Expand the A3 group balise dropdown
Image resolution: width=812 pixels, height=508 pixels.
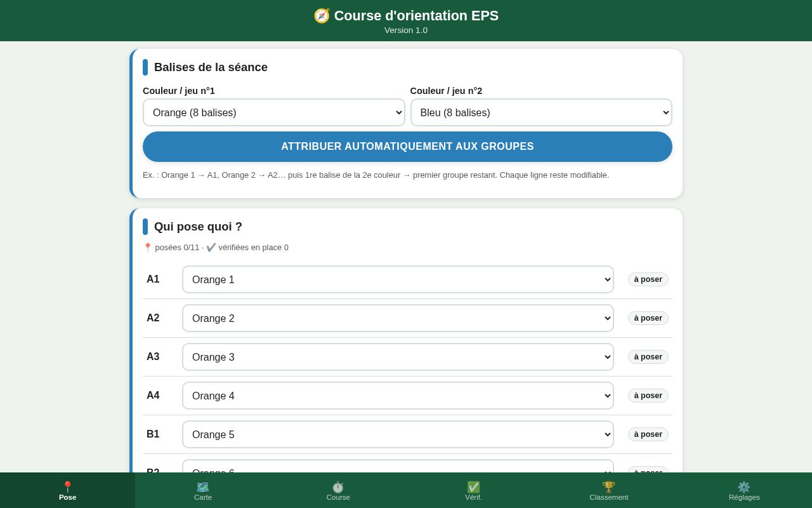398,357
